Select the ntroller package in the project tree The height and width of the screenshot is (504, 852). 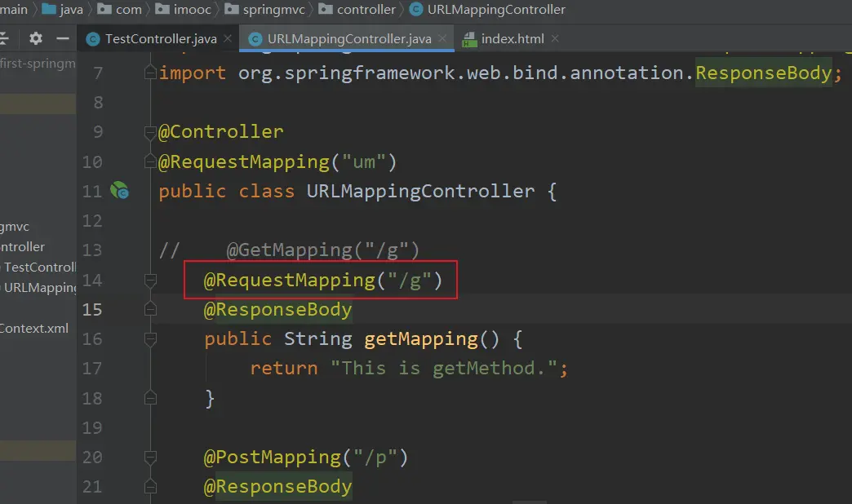click(x=22, y=246)
